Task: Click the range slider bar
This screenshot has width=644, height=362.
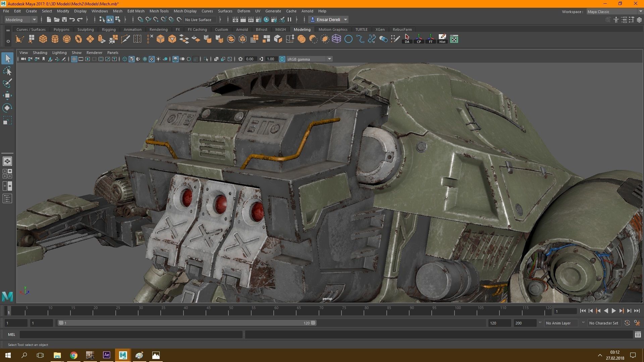Action: tap(187, 323)
